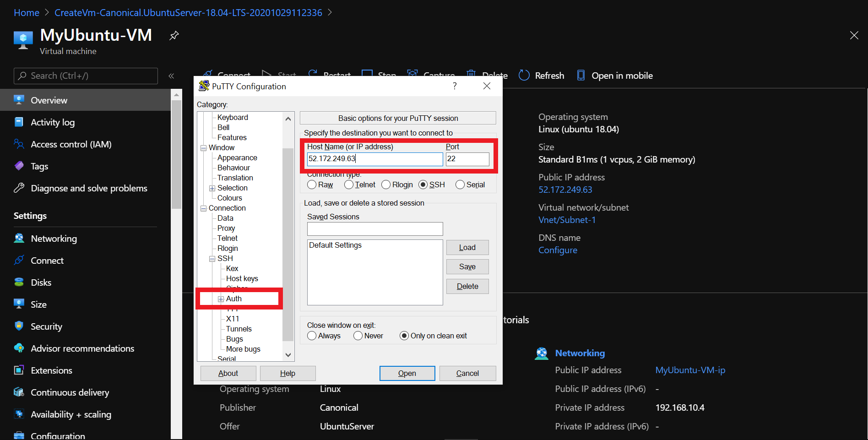The width and height of the screenshot is (868, 440).
Task: Click Save session button
Action: click(x=467, y=266)
